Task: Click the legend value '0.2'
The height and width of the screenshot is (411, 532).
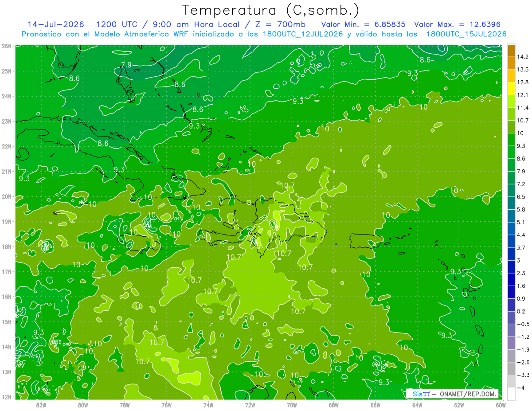Action: tap(522, 311)
